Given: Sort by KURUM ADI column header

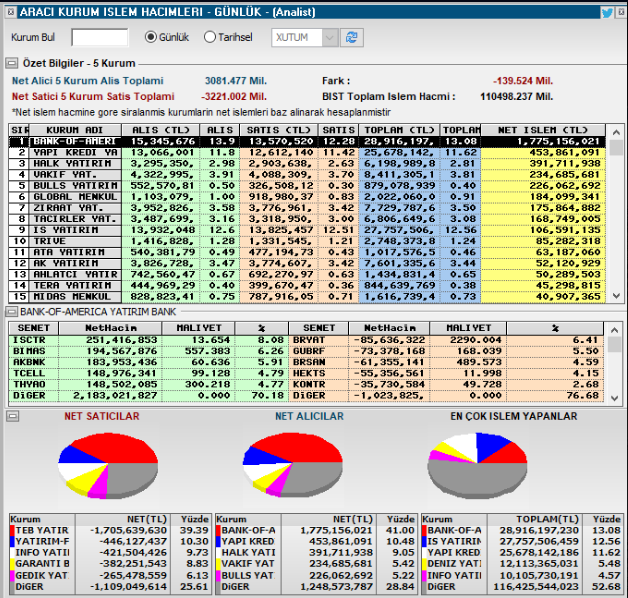Looking at the screenshot, I should pyautogui.click(x=75, y=130).
